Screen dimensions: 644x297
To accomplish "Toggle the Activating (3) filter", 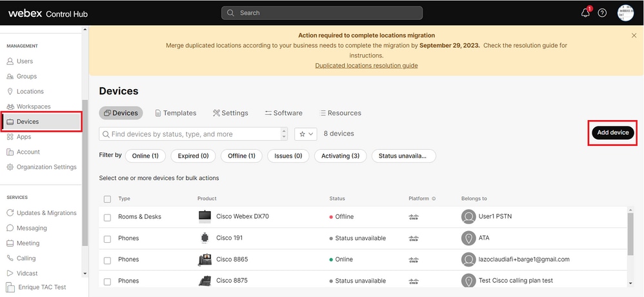I will 341,156.
